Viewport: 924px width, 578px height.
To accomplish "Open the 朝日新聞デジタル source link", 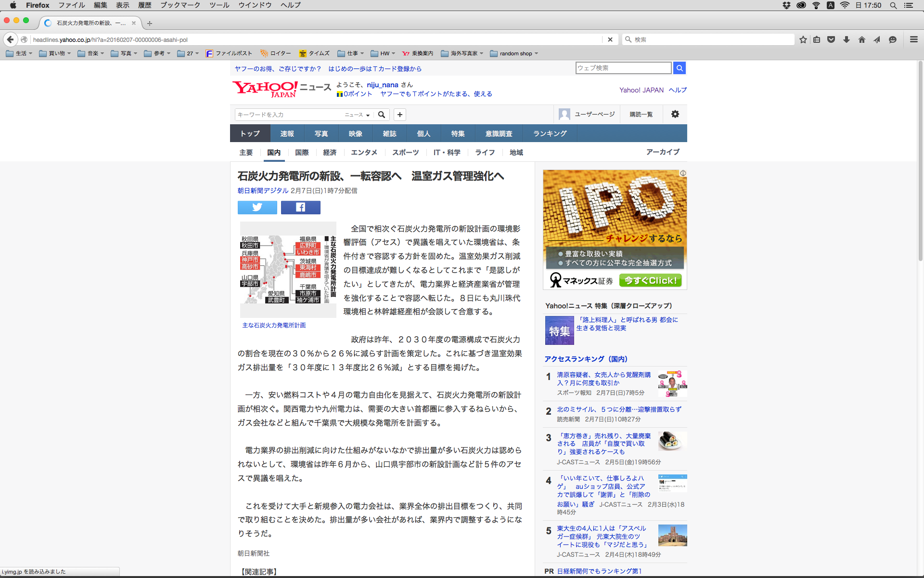I will [263, 191].
